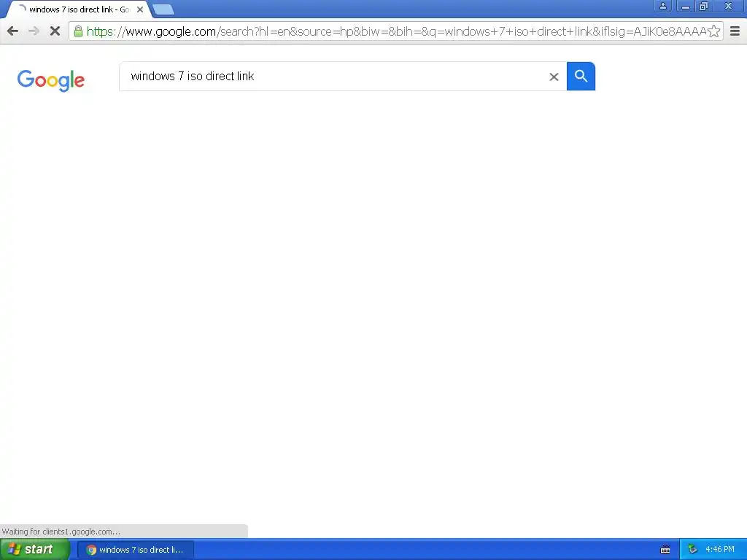Close the 'windows 7 iso direct link' tab

coord(140,9)
